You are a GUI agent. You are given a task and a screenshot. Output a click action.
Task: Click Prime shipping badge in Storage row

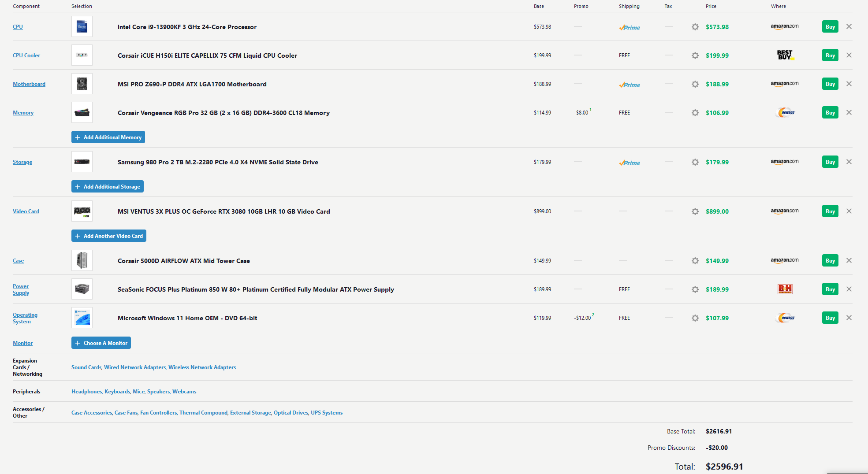630,163
